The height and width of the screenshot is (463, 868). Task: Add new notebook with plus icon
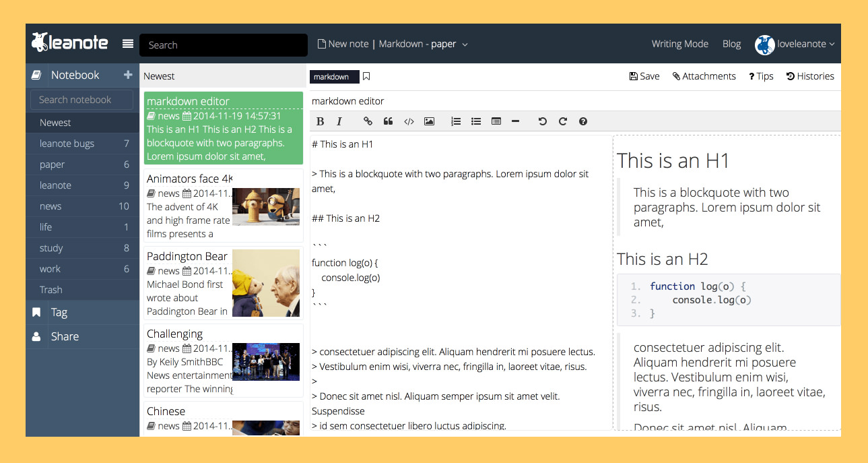coord(128,75)
